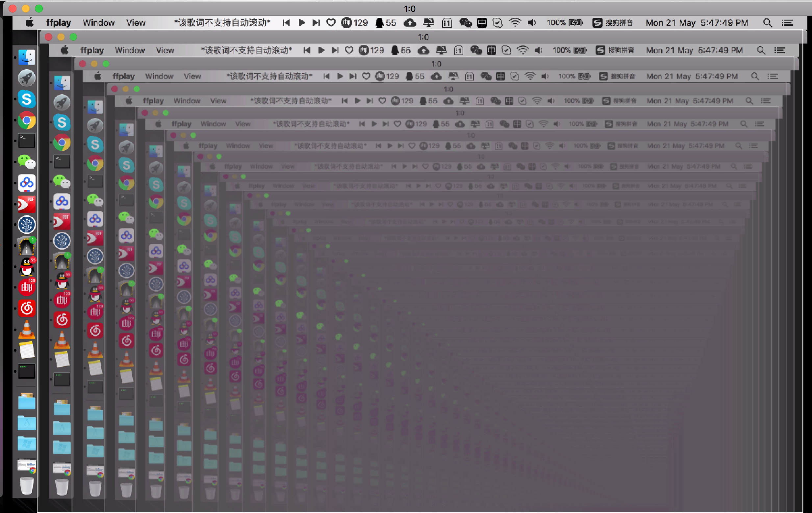Launch Chrome from the leftmost dock
Screen dimensions: 812x513
click(27, 120)
